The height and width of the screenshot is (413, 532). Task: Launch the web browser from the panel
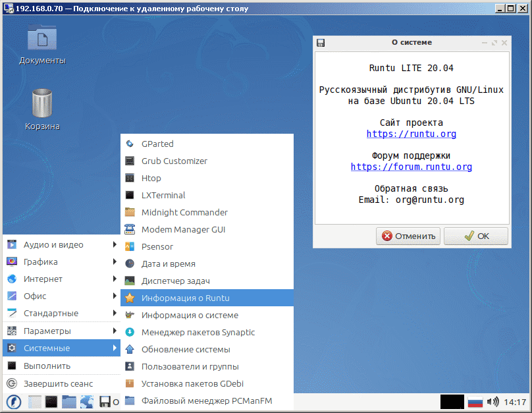click(x=87, y=402)
